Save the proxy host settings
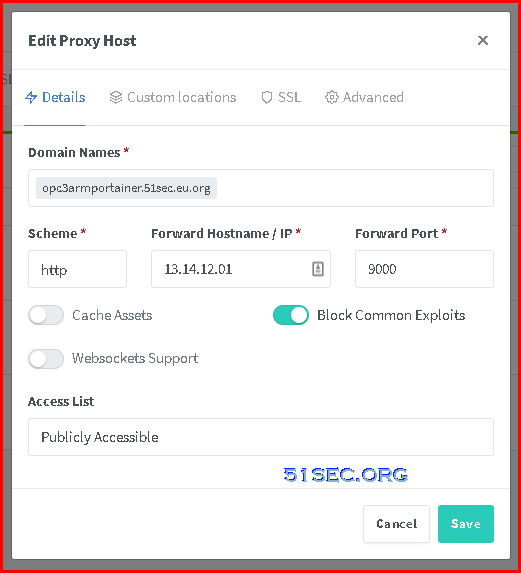 (466, 524)
